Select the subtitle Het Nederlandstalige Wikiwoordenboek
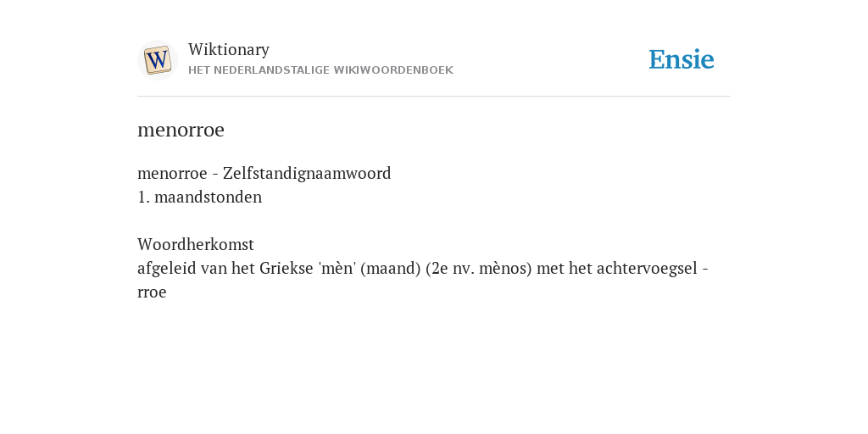 tap(320, 70)
